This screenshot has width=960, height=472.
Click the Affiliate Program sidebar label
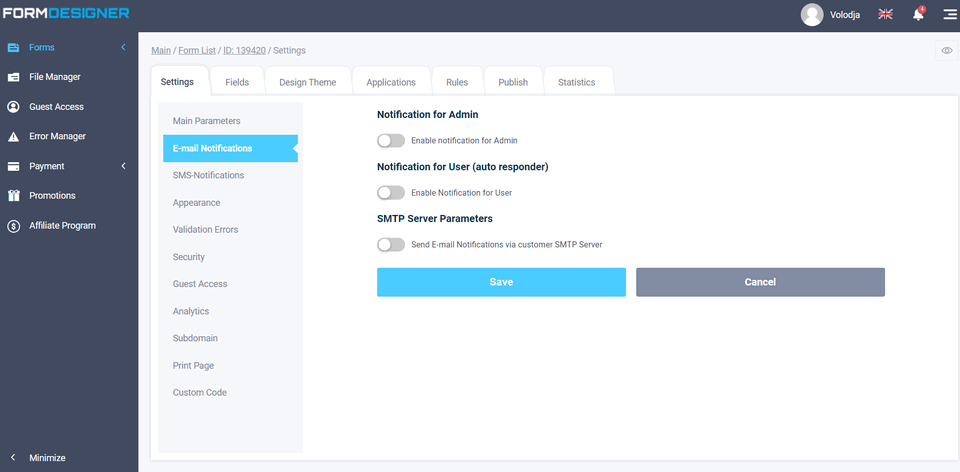[x=62, y=226]
